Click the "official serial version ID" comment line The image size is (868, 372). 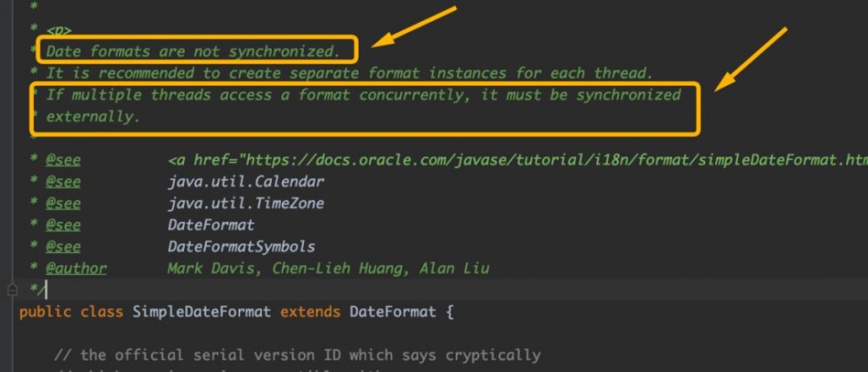coord(297,355)
